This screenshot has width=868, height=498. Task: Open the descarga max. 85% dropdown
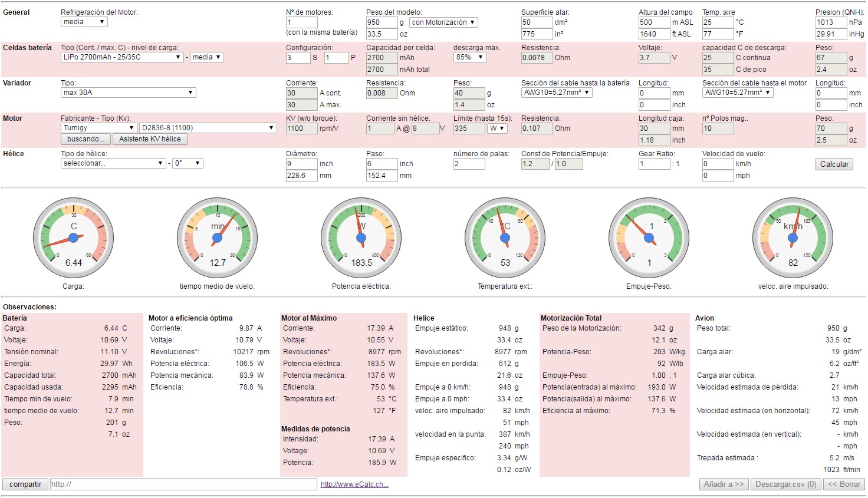click(469, 57)
